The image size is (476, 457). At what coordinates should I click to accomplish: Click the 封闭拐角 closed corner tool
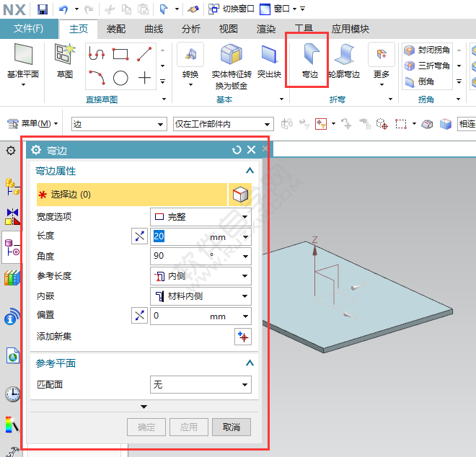click(427, 50)
